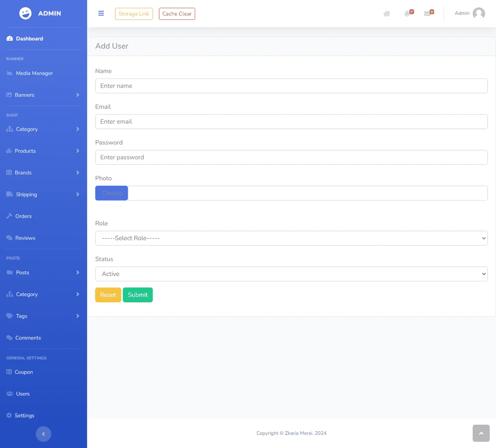The image size is (496, 448).
Task: Collapse sidebar with round arrow button
Action: (43, 434)
